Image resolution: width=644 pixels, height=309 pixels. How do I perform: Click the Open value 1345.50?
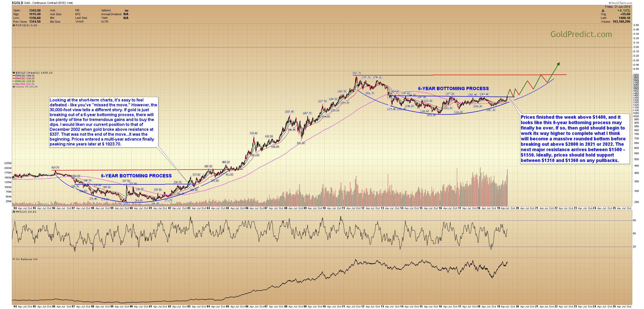[x=35, y=11]
